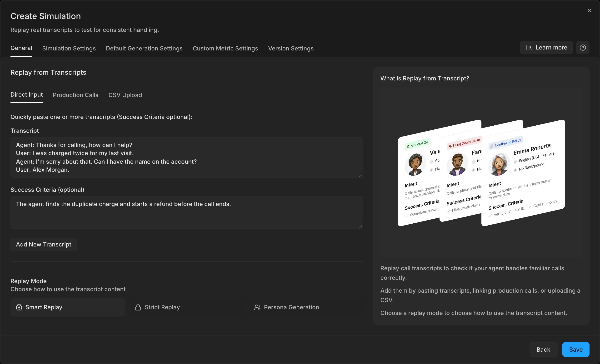This screenshot has width=600, height=364.
Task: Select the Persona Generation mode
Action: [306, 307]
